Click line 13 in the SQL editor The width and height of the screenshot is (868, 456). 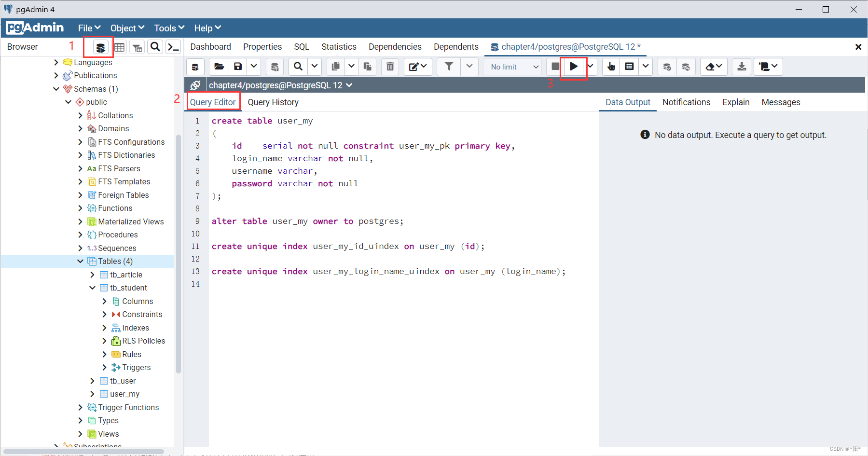[x=388, y=271]
